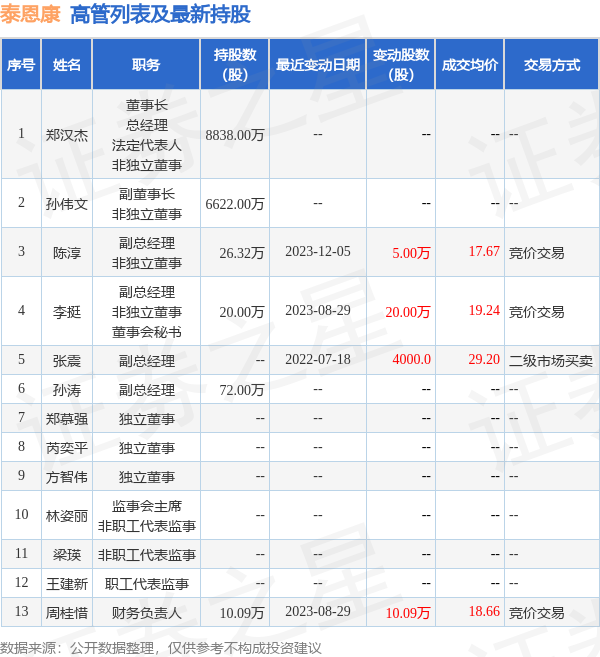
Task: Click the 高管列表及最新持股 heading
Action: click(x=160, y=14)
